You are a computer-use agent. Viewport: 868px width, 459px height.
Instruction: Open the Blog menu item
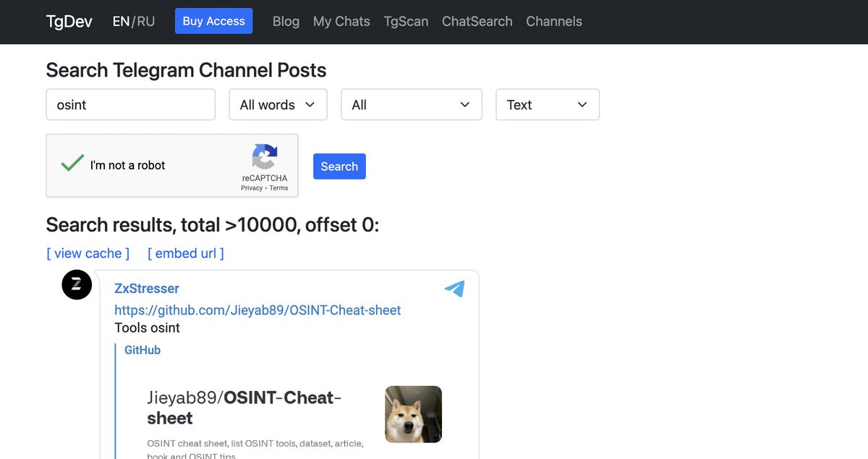point(286,22)
